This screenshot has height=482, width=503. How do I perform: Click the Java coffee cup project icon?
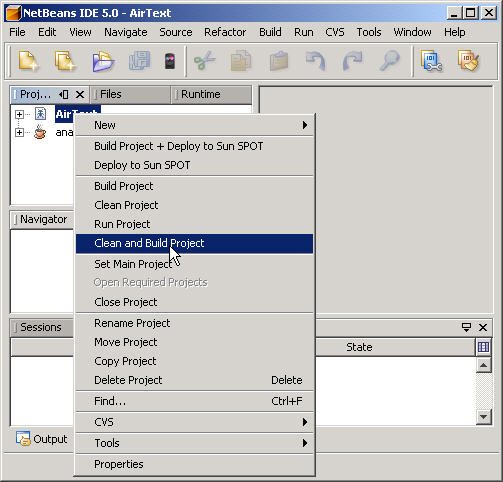click(x=40, y=132)
